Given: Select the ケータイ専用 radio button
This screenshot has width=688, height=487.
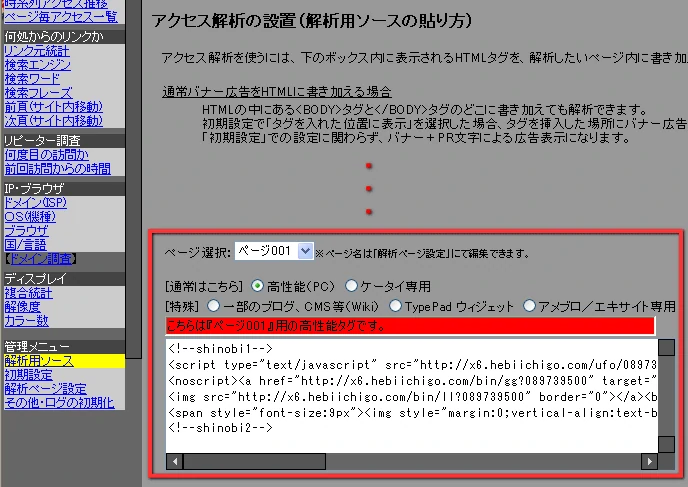Looking at the screenshot, I should point(351,286).
